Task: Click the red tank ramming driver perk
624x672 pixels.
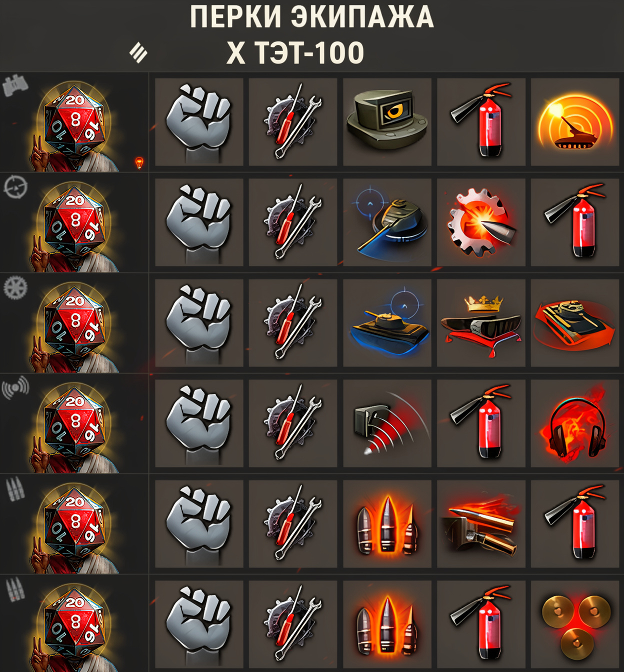Action: tap(575, 322)
